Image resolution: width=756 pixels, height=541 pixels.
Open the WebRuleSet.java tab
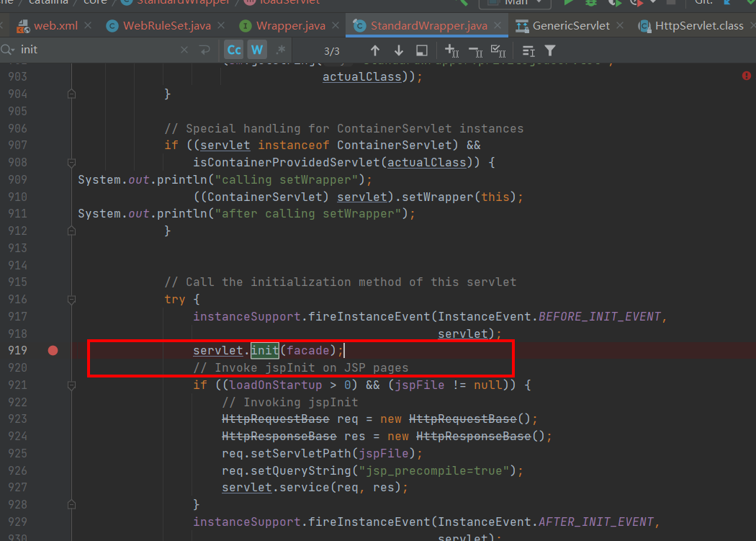(166, 26)
